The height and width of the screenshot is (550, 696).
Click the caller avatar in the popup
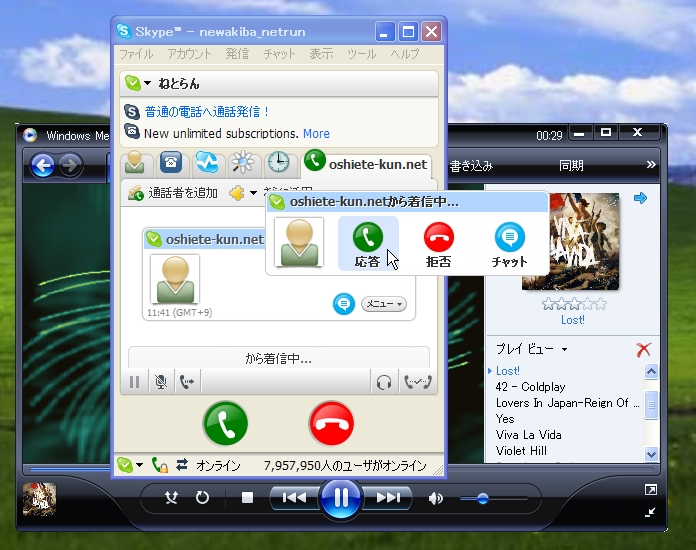299,242
